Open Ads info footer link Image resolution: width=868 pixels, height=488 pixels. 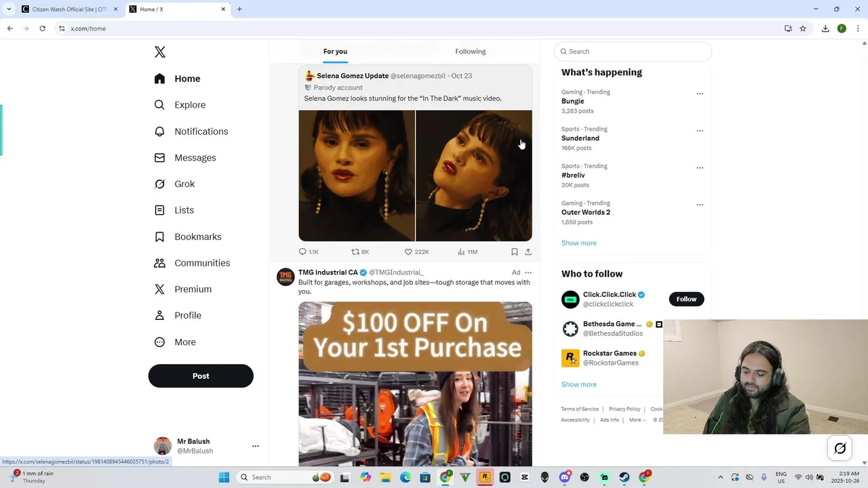(x=610, y=420)
